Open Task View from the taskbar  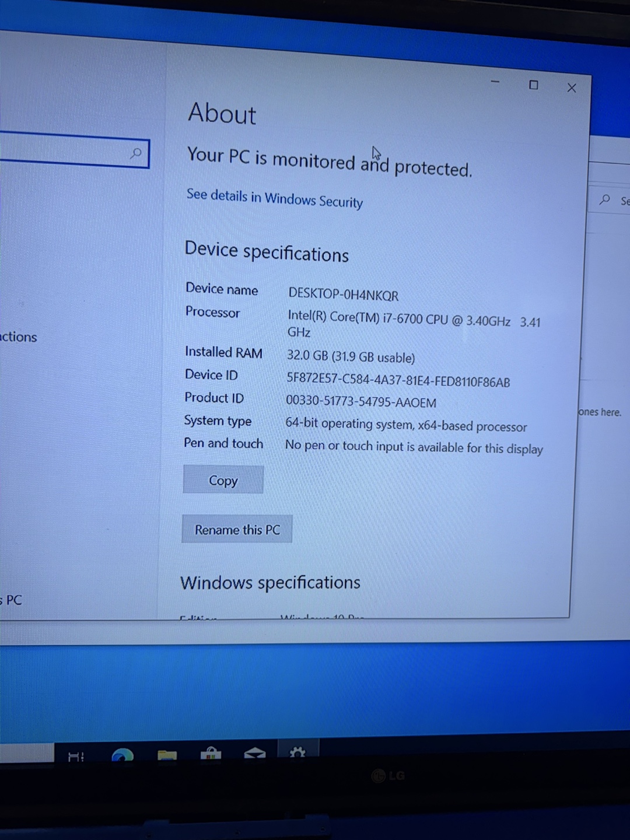coord(76,757)
